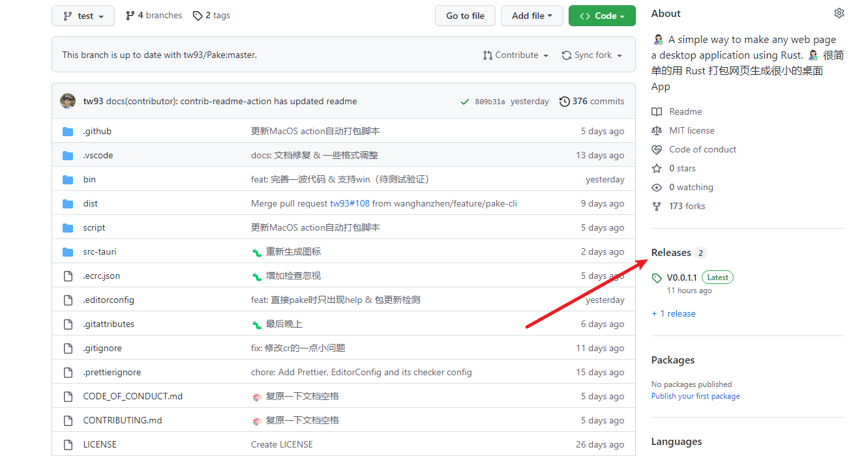Open the test branch dropdown
The image size is (868, 456).
point(83,16)
